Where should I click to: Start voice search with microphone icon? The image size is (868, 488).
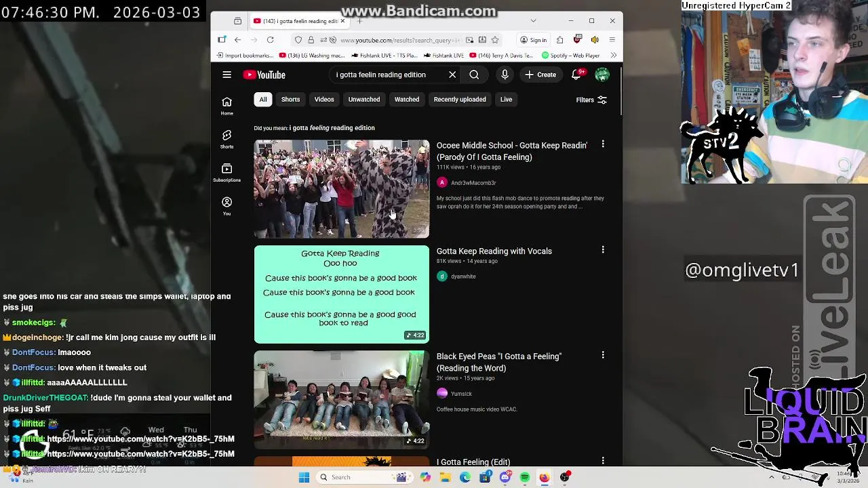(x=505, y=75)
